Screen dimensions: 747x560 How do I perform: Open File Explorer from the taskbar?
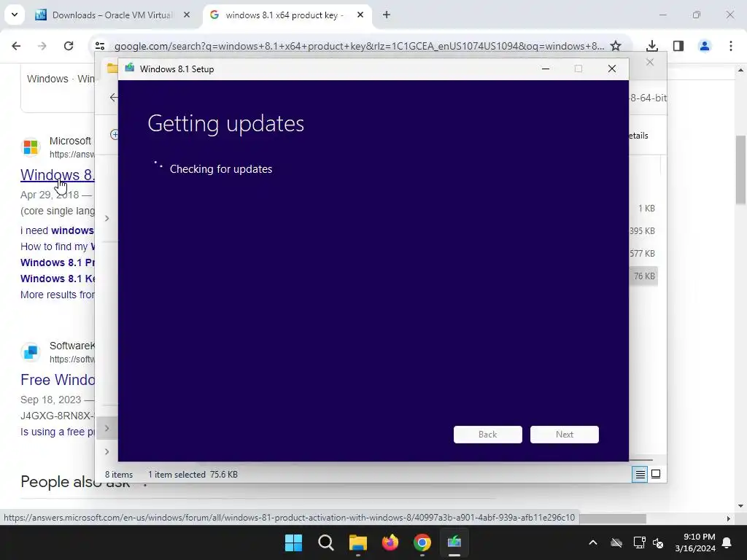(x=357, y=542)
